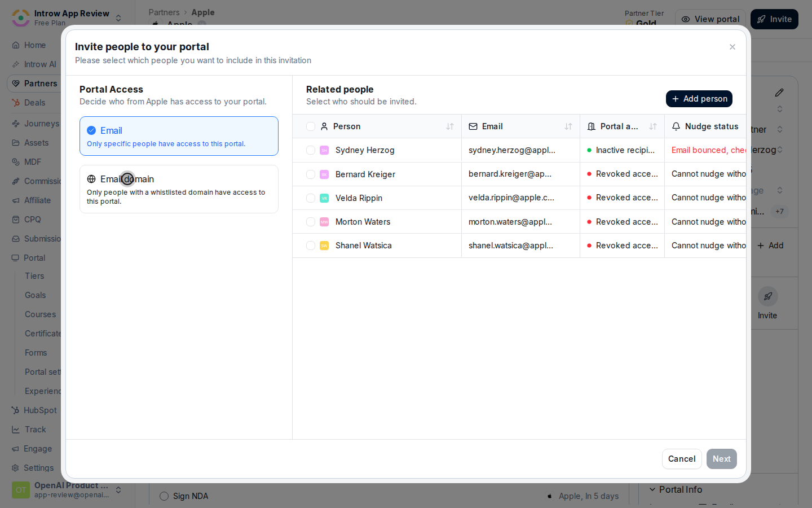The height and width of the screenshot is (508, 812).
Task: Click the globe icon beside Email domain
Action: coord(91,179)
